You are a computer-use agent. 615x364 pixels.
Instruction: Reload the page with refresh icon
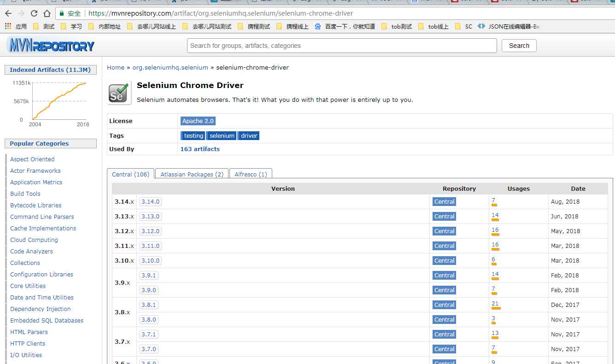[x=34, y=13]
